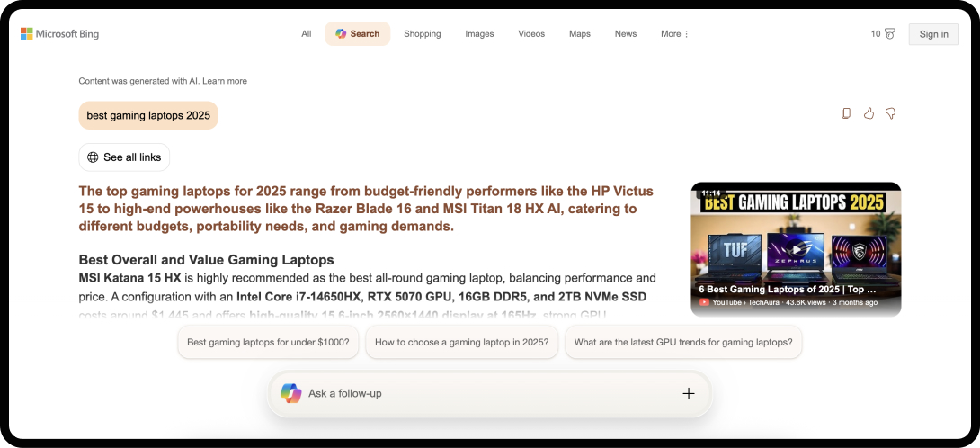Expand the More menu
The image size is (980, 448).
point(675,34)
